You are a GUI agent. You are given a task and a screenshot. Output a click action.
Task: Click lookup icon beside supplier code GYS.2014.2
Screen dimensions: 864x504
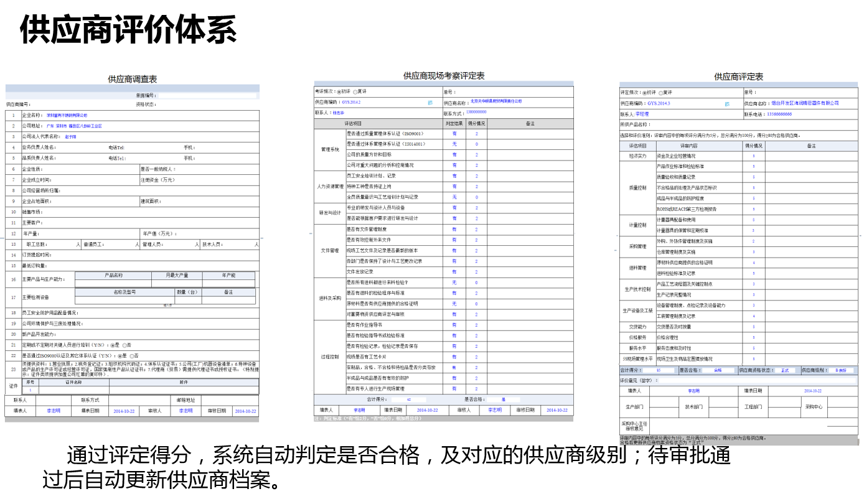click(430, 102)
